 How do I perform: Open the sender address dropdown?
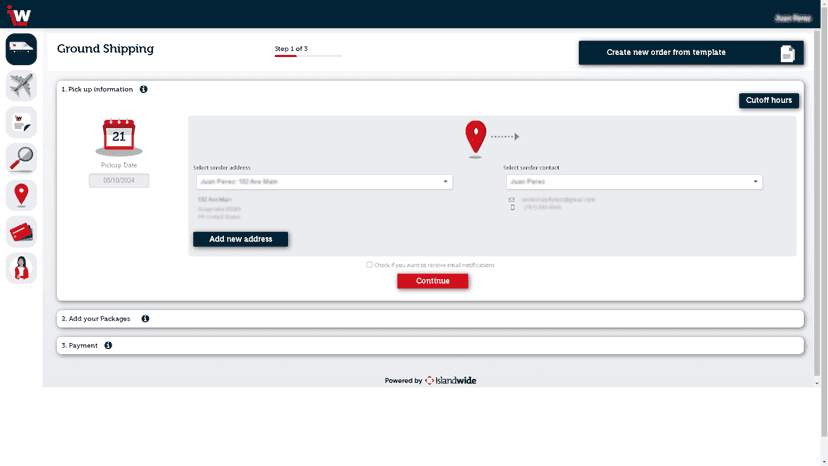(324, 182)
